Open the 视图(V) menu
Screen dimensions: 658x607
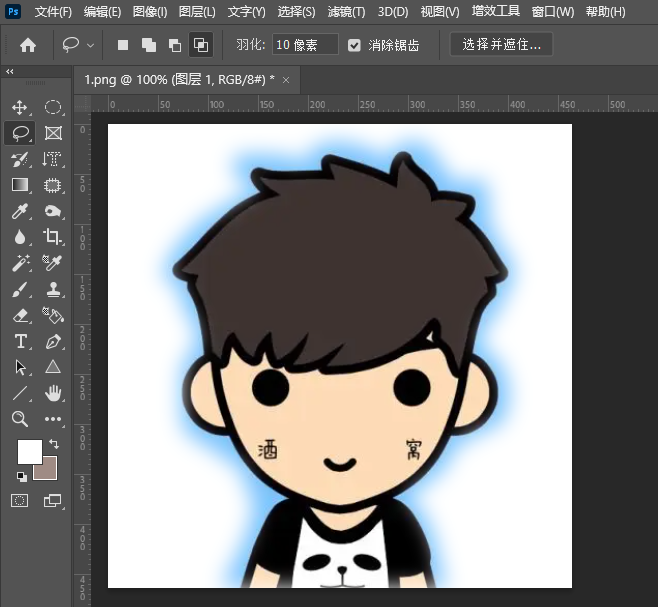tap(440, 11)
